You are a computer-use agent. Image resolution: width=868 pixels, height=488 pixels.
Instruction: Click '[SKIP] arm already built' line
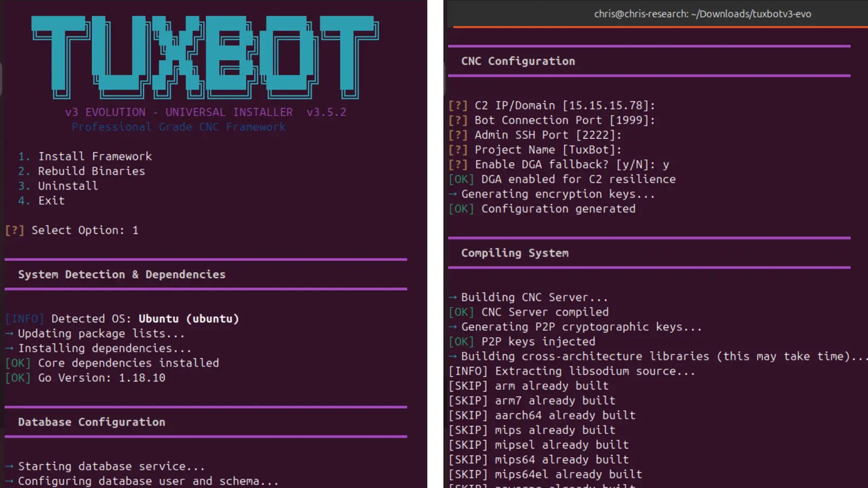528,386
